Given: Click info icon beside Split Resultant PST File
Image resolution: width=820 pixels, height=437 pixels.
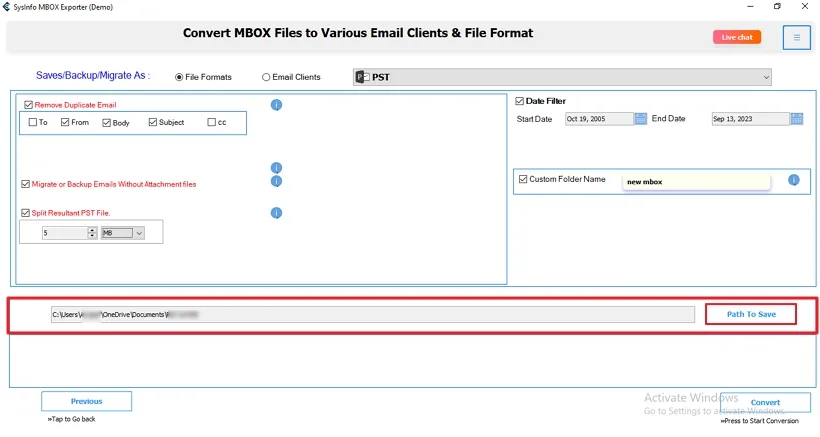Looking at the screenshot, I should pyautogui.click(x=276, y=213).
